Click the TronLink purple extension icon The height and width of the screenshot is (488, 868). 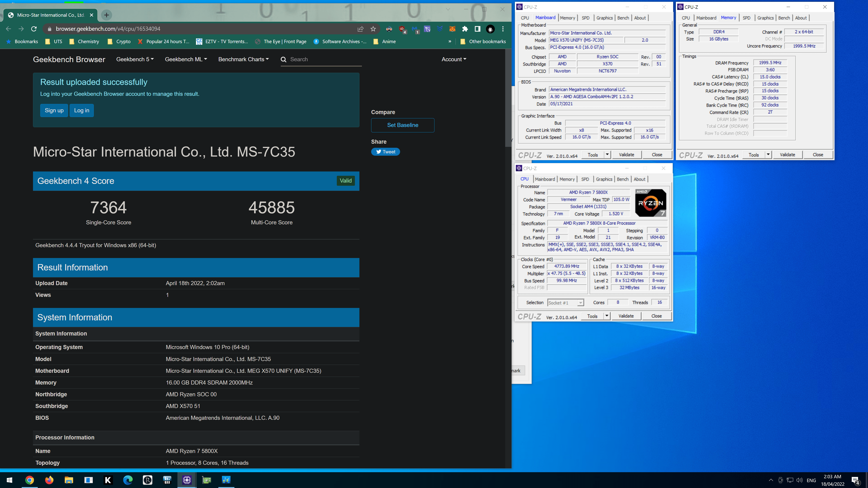point(427,29)
